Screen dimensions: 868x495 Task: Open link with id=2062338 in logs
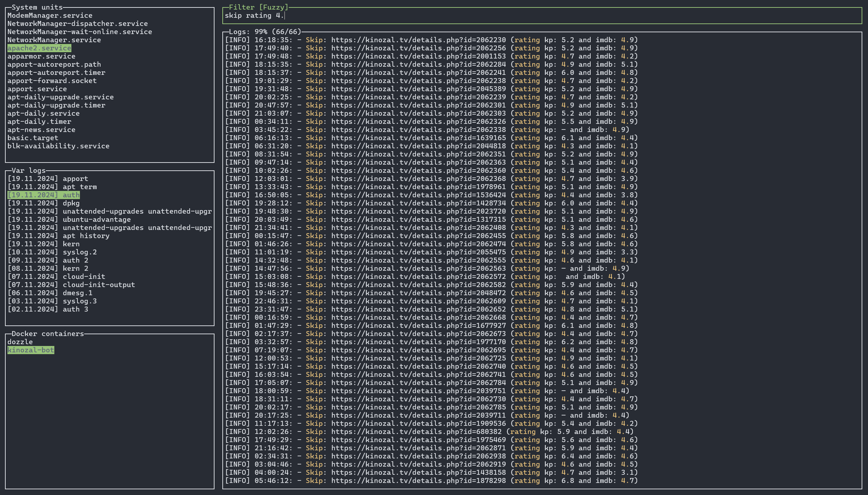pyautogui.click(x=418, y=130)
